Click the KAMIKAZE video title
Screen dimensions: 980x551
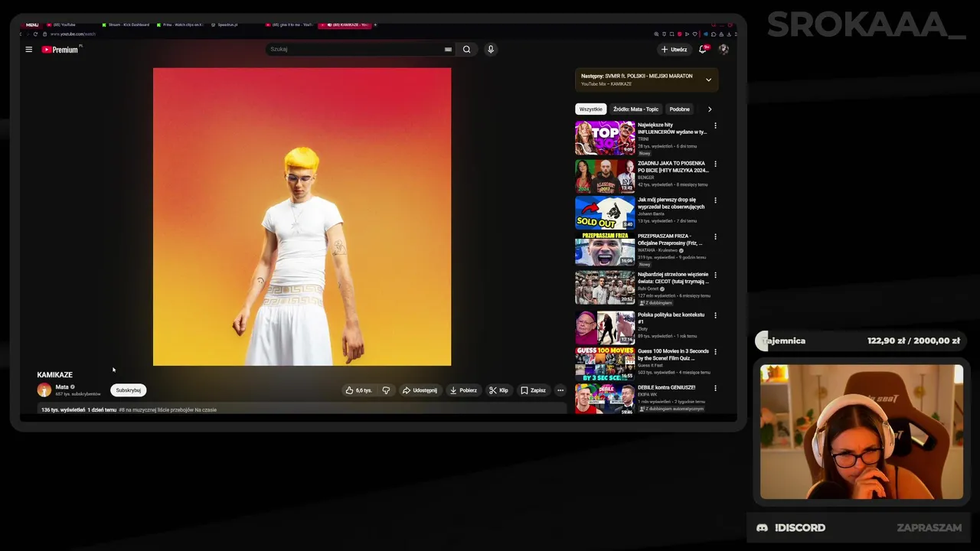click(55, 375)
